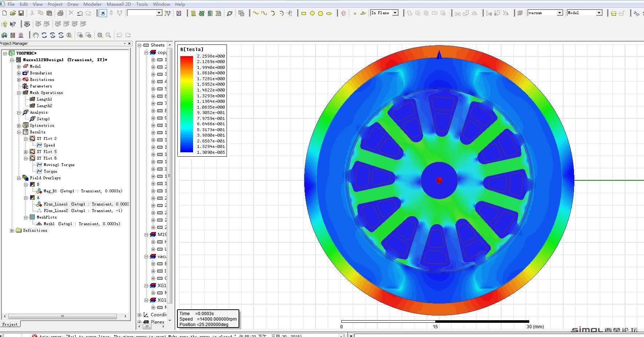Click the Open file folder icon

pyautogui.click(x=13, y=13)
